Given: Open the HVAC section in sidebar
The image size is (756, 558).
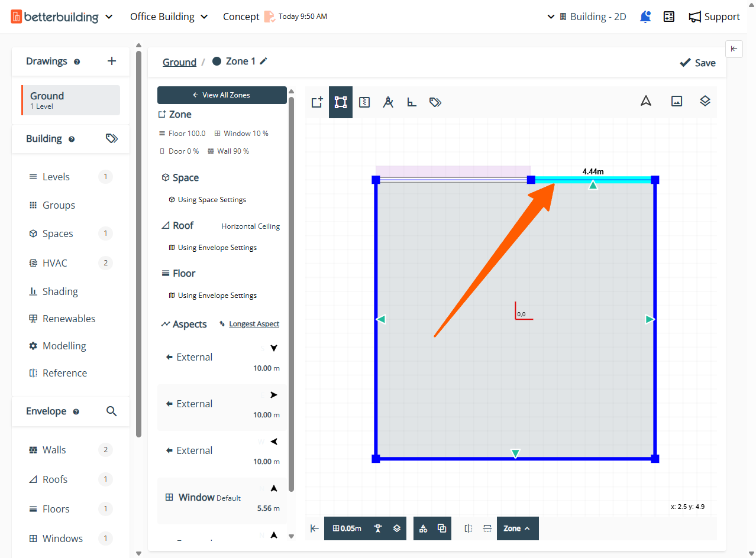Looking at the screenshot, I should [x=55, y=263].
